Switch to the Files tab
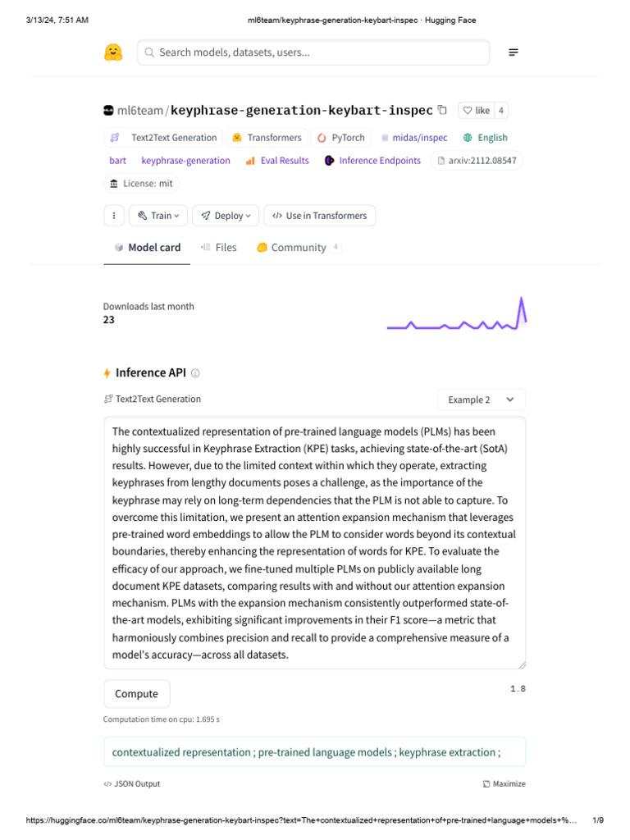 coord(219,248)
